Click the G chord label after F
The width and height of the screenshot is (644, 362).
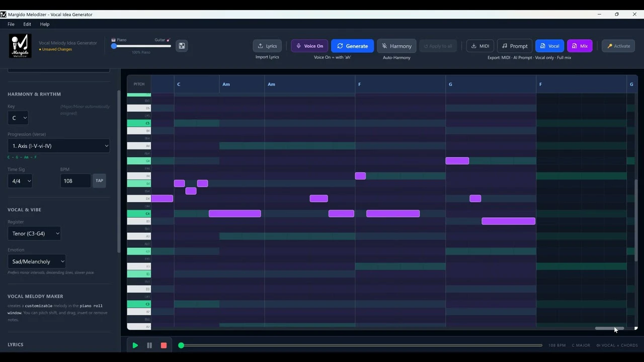450,84
